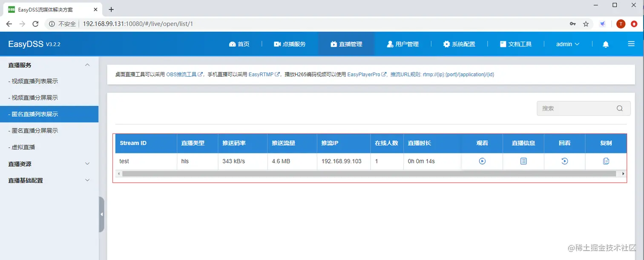
Task: Select 视频直播分屏展示 in sidebar
Action: click(49, 98)
